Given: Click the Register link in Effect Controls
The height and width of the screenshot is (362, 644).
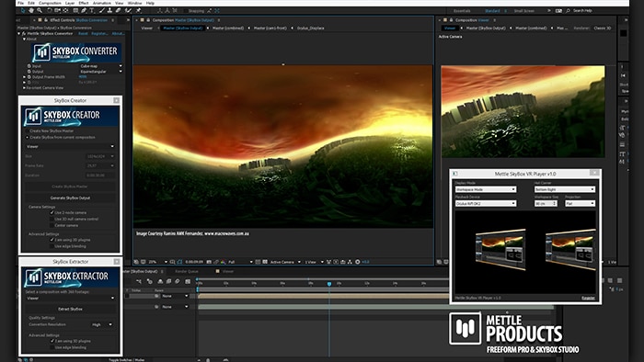Looking at the screenshot, I should [99, 34].
